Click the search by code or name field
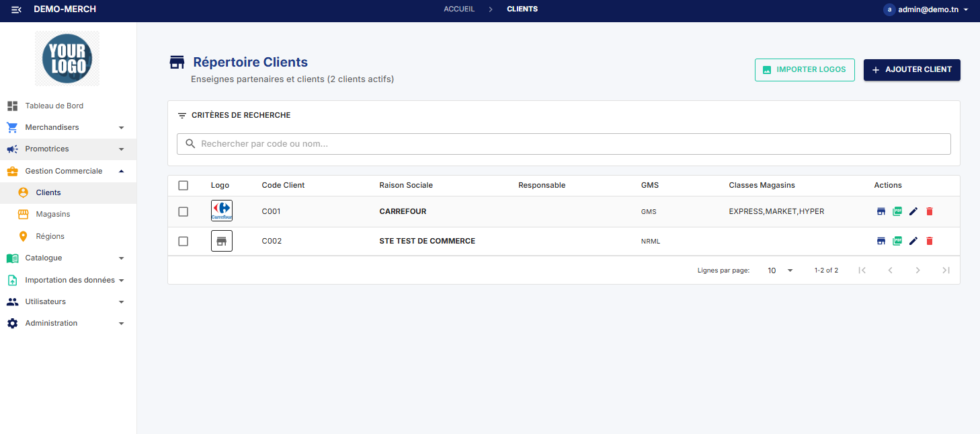The width and height of the screenshot is (980, 434). tap(564, 144)
